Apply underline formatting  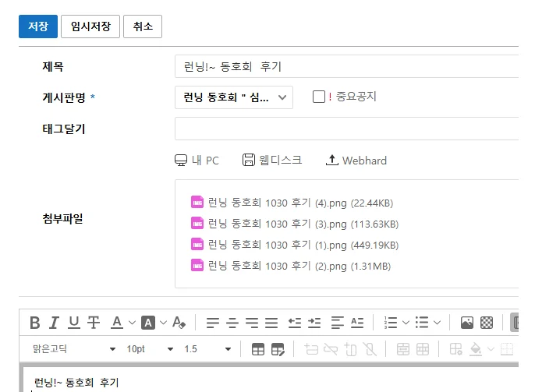pyautogui.click(x=74, y=322)
